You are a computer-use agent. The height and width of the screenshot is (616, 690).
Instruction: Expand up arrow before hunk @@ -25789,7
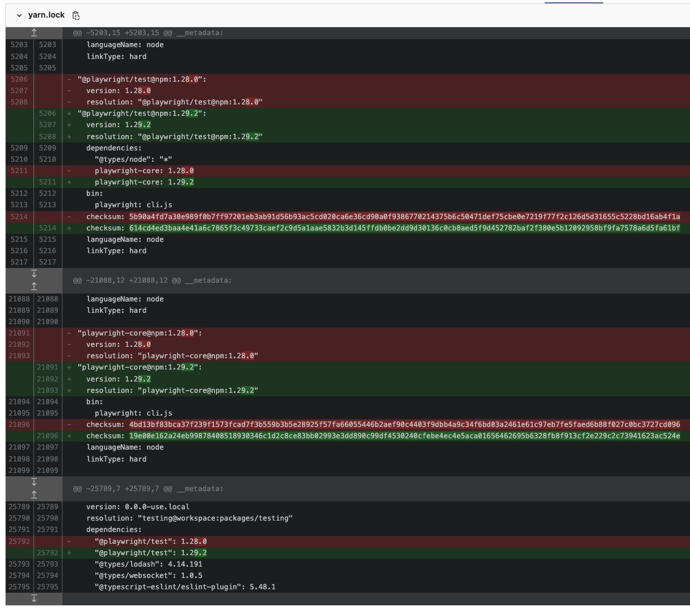(x=34, y=495)
